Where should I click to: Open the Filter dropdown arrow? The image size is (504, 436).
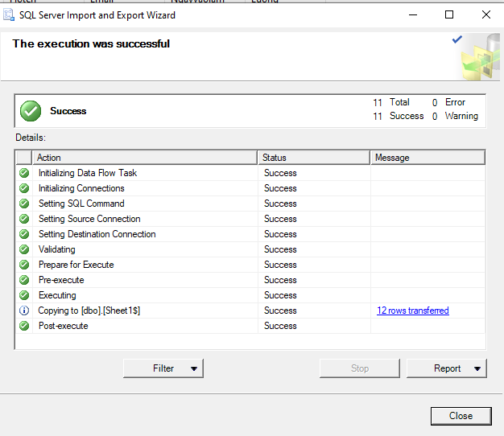coord(194,368)
